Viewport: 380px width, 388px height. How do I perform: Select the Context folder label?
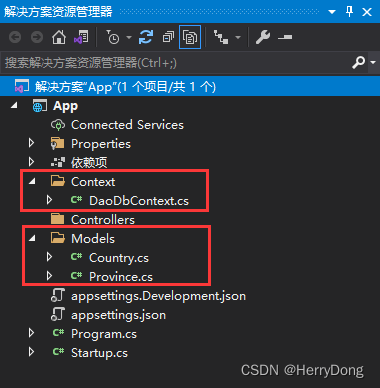pyautogui.click(x=93, y=182)
